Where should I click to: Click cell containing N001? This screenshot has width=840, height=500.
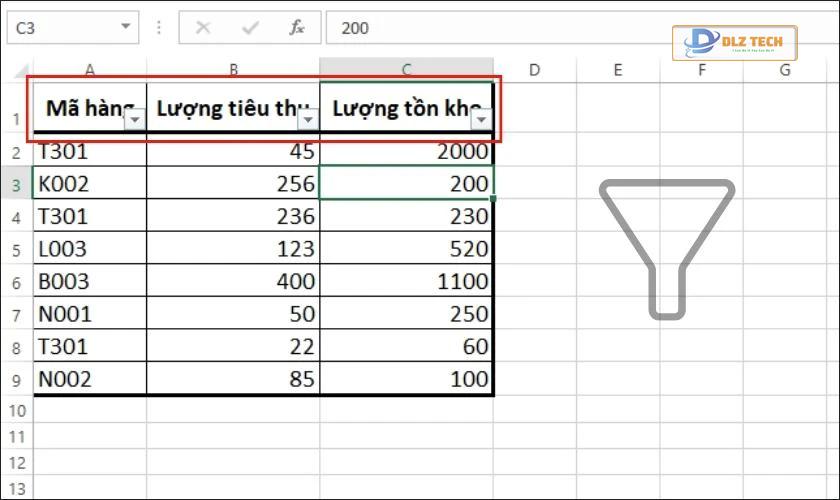[x=89, y=314]
